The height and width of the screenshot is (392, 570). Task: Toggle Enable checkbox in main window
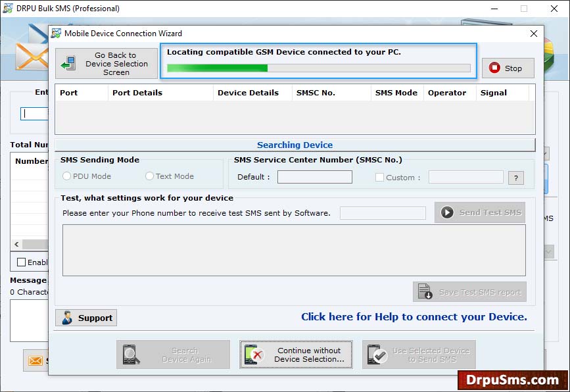22,262
